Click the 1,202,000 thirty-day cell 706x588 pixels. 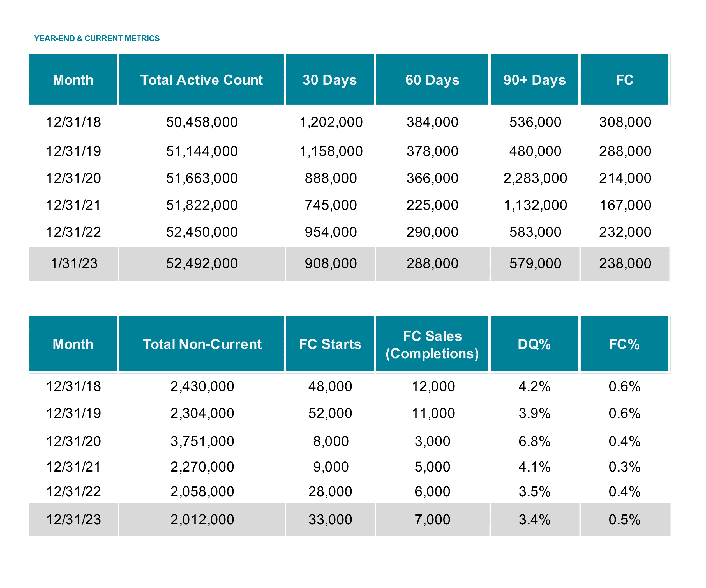331,122
